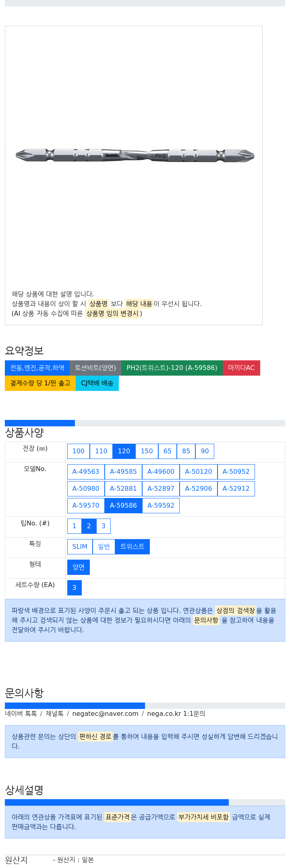Open the 전동,엔진,공작,하역 category tag
290x868 pixels.
click(x=37, y=368)
